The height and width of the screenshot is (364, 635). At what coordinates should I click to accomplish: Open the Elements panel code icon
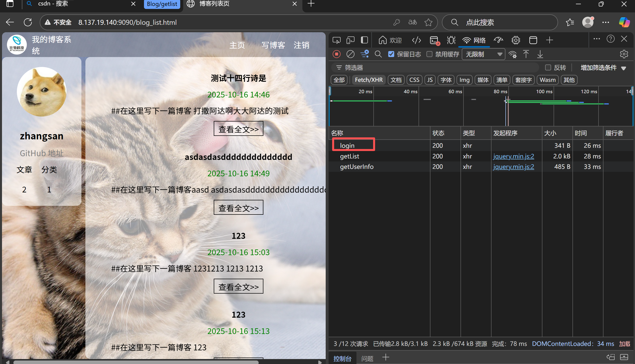tap(416, 40)
